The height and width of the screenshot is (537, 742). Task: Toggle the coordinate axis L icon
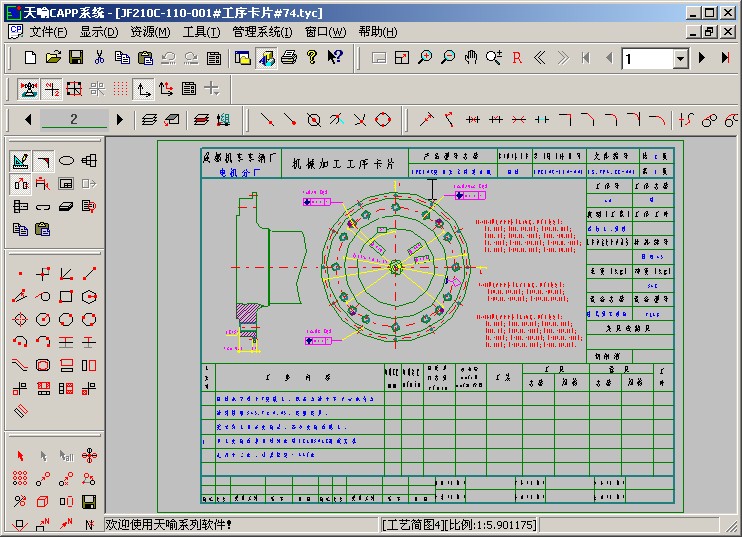point(143,88)
